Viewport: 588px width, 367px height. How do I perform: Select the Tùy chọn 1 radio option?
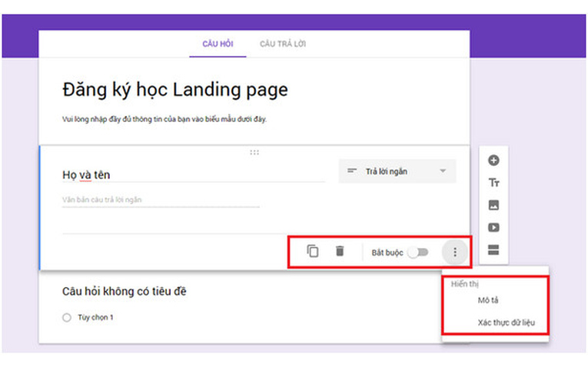pos(67,318)
